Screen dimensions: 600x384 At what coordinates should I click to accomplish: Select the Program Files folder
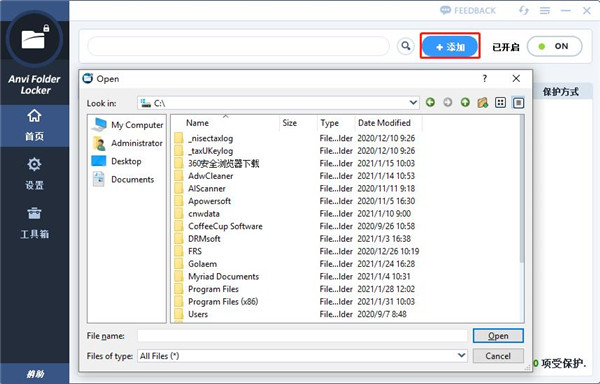point(213,289)
